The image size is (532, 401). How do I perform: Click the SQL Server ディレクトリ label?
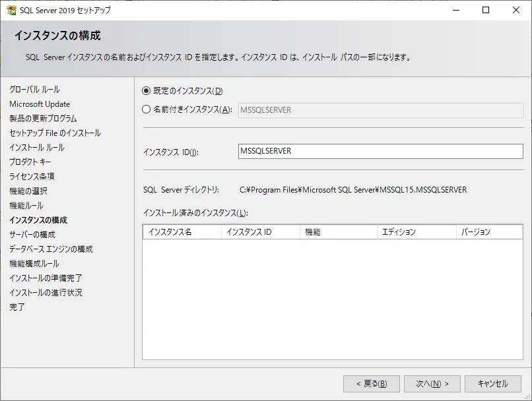181,190
